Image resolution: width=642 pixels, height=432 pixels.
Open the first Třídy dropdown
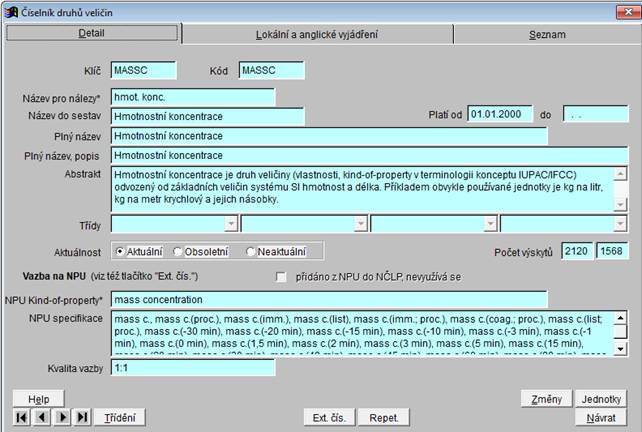pyautogui.click(x=231, y=224)
